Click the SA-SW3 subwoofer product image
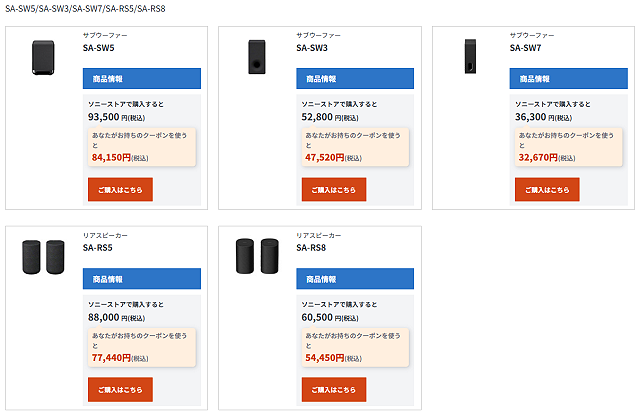 point(257,58)
